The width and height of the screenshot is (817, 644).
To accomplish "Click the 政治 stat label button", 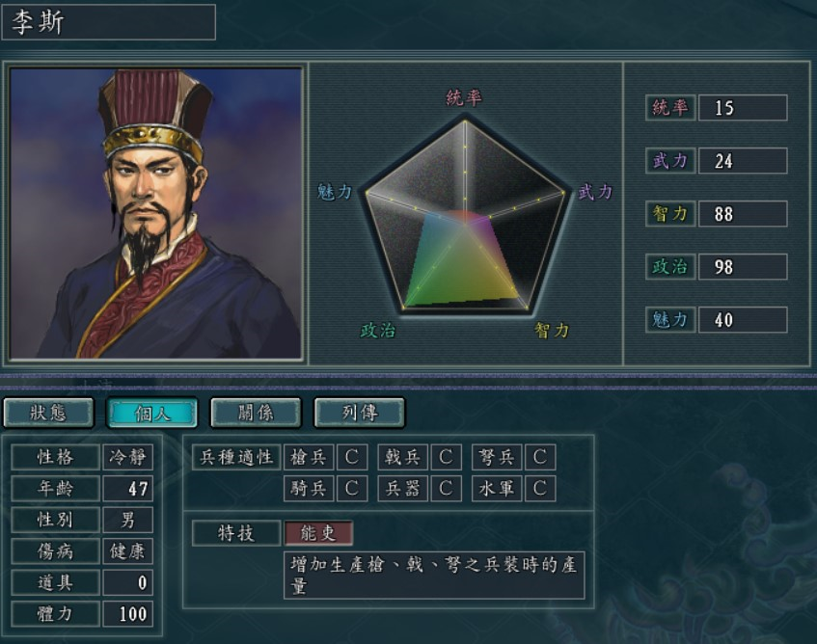I will (670, 267).
